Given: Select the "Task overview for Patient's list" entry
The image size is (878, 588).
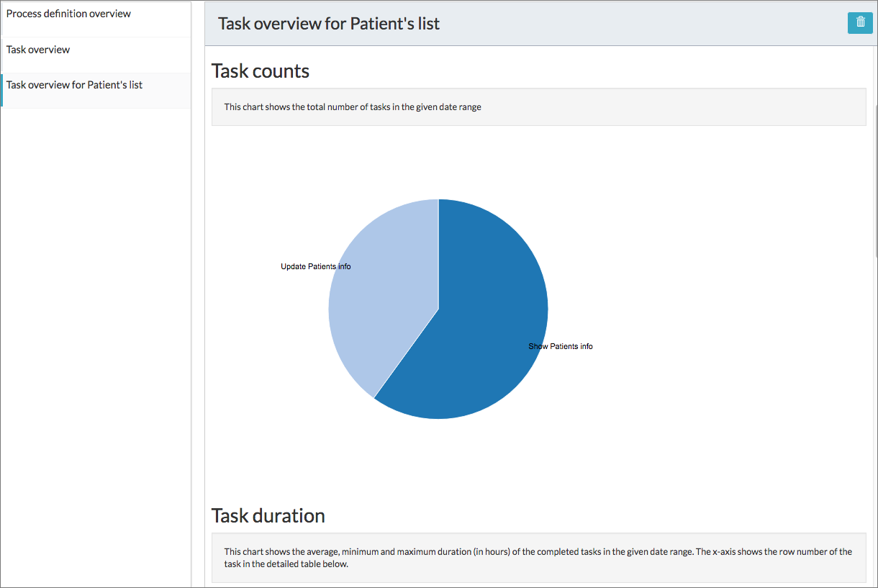Looking at the screenshot, I should click(74, 84).
